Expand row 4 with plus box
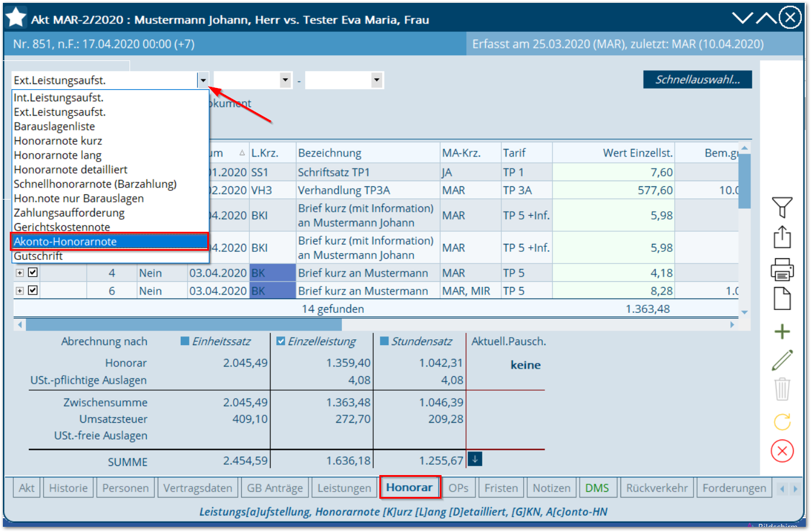This screenshot has height=532, width=811. coord(20,273)
